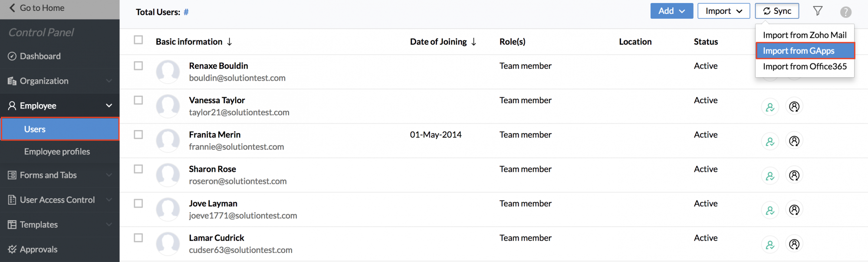Image resolution: width=868 pixels, height=262 pixels.
Task: Click the profile circle icon for Jove Layman
Action: pos(794,210)
